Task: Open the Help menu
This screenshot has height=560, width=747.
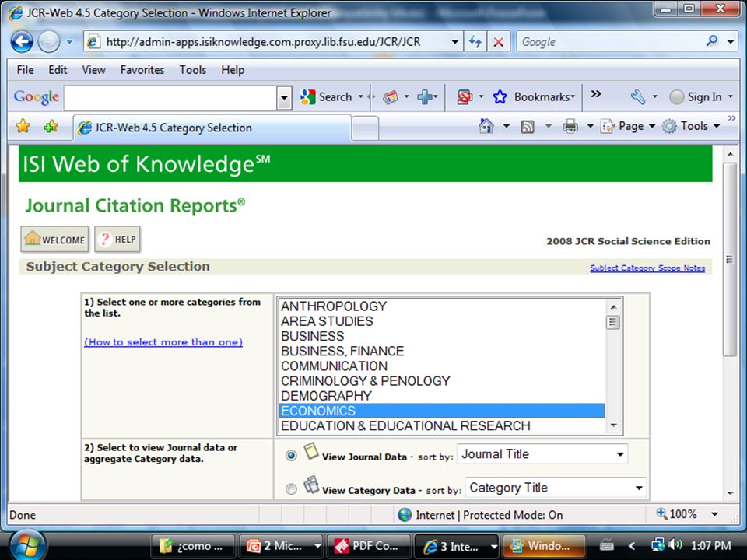Action: pos(233,70)
